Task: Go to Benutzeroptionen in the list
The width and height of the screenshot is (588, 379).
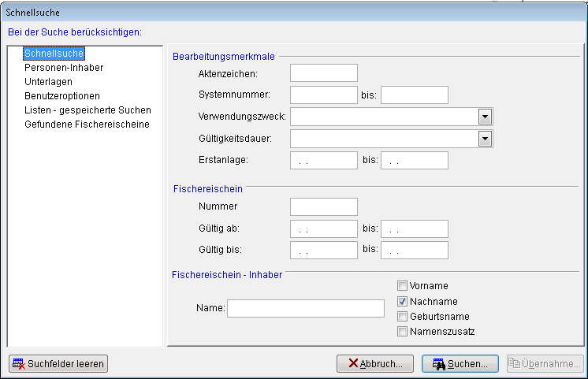Action: [x=61, y=96]
